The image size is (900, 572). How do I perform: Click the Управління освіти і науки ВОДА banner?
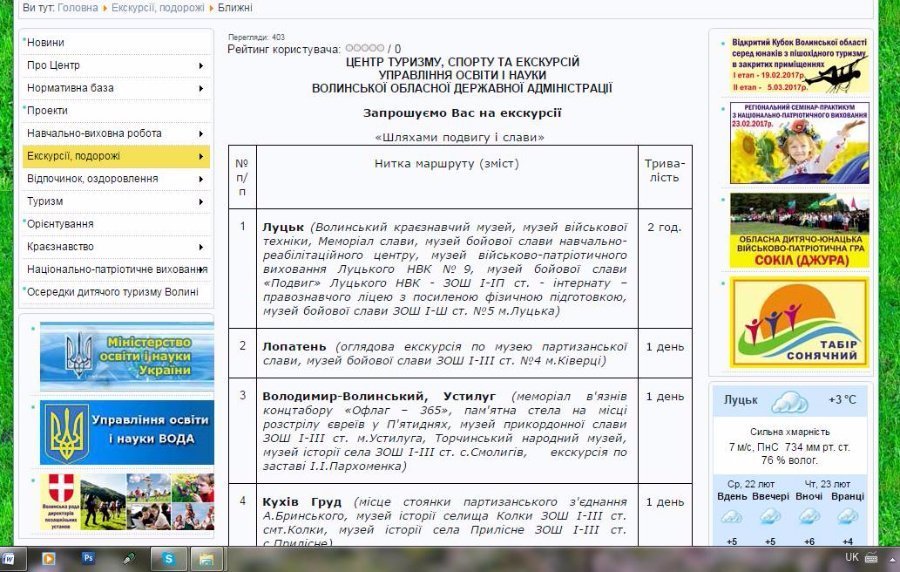[x=126, y=432]
